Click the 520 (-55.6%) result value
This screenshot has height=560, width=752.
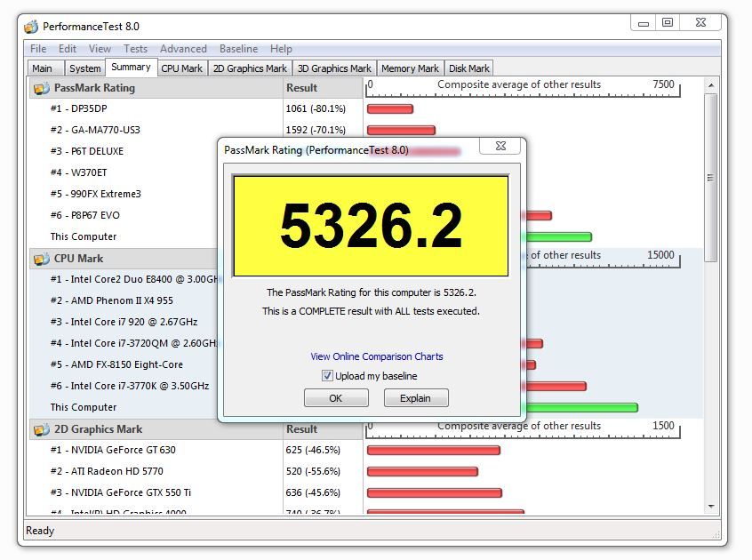tap(313, 471)
